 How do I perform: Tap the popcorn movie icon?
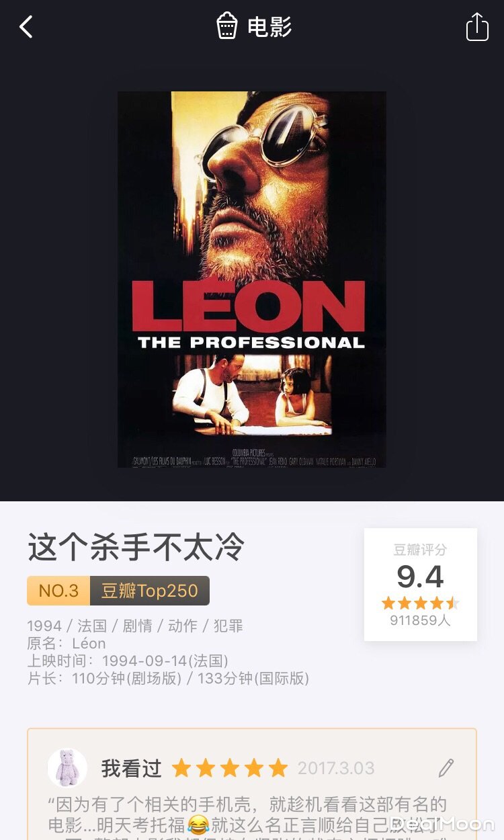click(227, 26)
